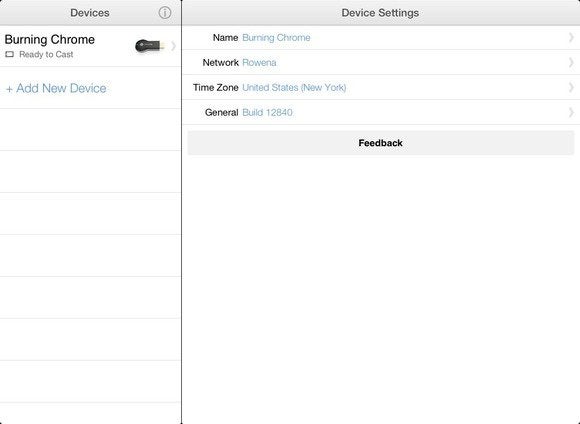This screenshot has width=580, height=424.
Task: Tap Add New Device
Action: [56, 88]
